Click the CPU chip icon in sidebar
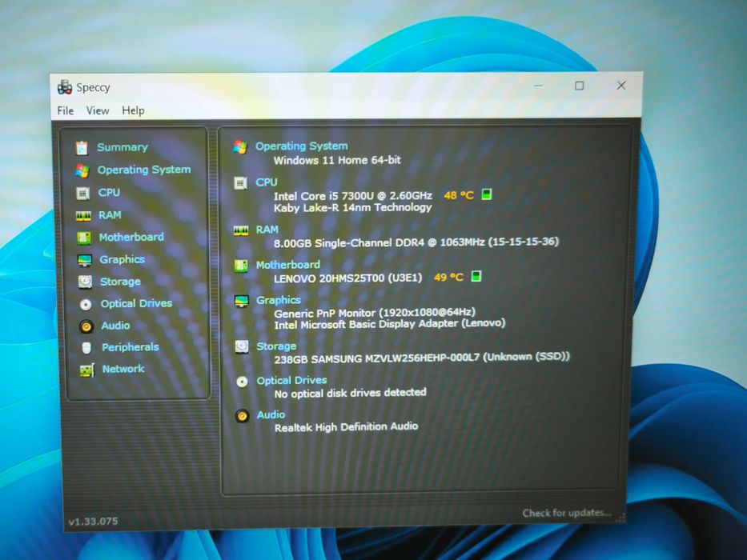This screenshot has width=747, height=560. tap(83, 194)
